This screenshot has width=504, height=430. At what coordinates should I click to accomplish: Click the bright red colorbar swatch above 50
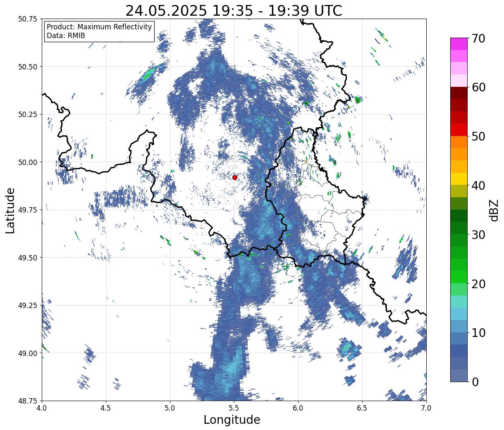click(459, 130)
